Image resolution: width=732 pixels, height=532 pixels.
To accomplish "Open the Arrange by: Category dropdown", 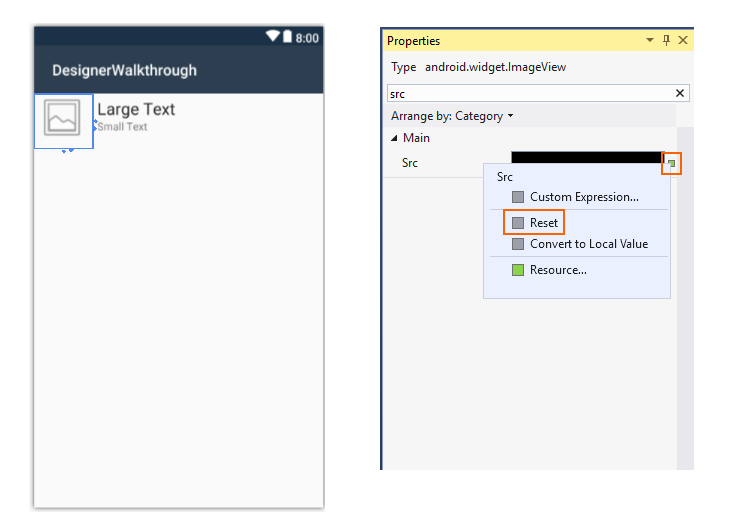I will [x=452, y=116].
